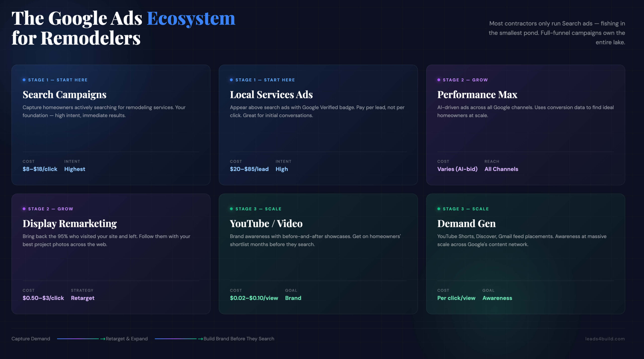The image size is (644, 359).
Task: Click the green dot on Demand Gen card
Action: (439, 209)
